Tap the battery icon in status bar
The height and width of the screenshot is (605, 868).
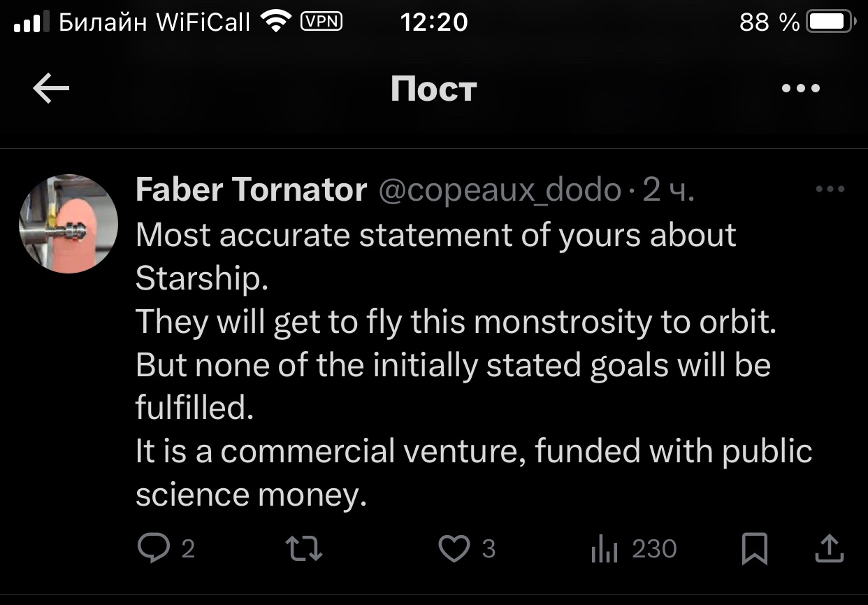pos(830,22)
